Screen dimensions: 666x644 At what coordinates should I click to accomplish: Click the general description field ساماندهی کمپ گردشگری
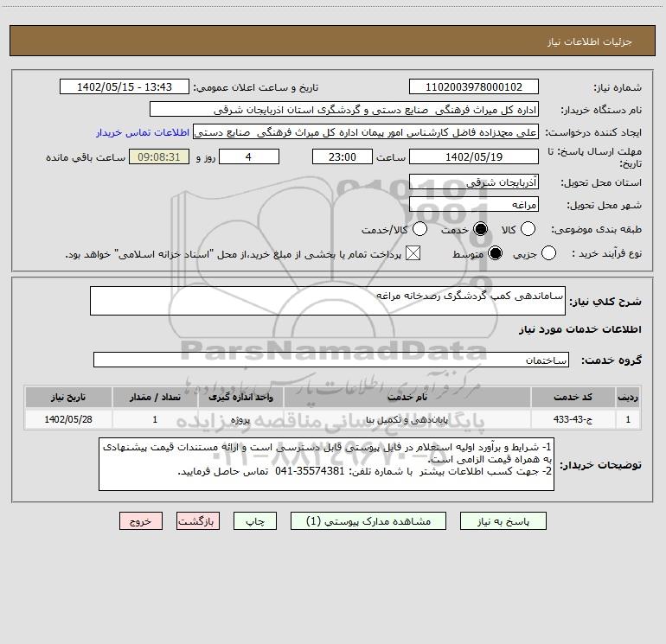[x=328, y=301]
